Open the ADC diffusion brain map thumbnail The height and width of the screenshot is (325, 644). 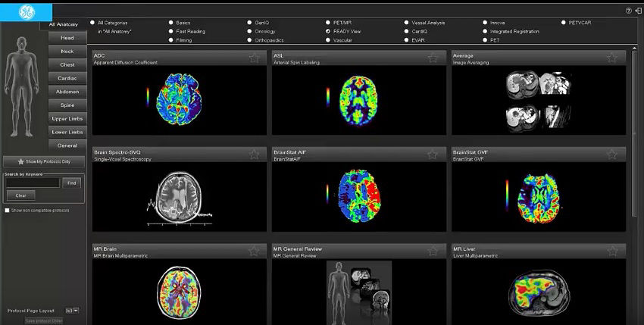[x=179, y=100]
